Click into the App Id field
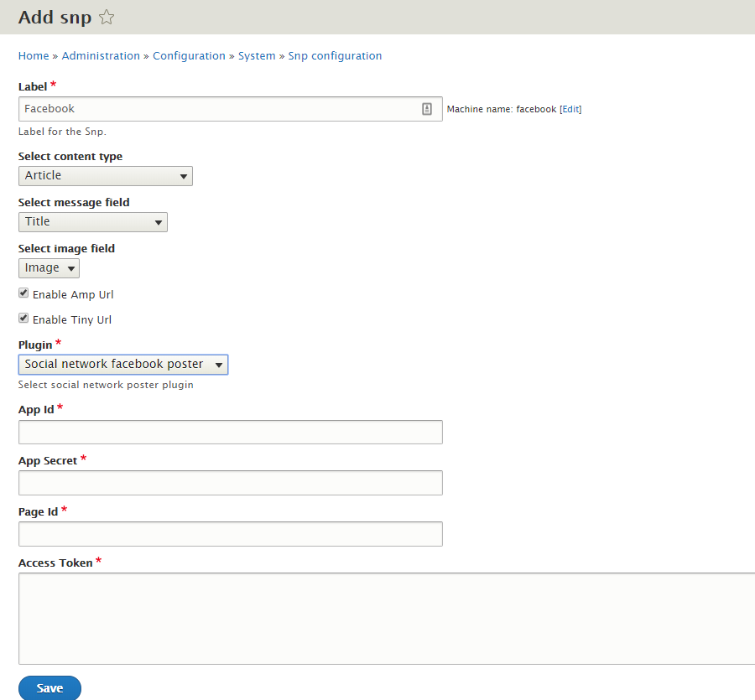Screen dimensions: 755x700 tap(230, 433)
